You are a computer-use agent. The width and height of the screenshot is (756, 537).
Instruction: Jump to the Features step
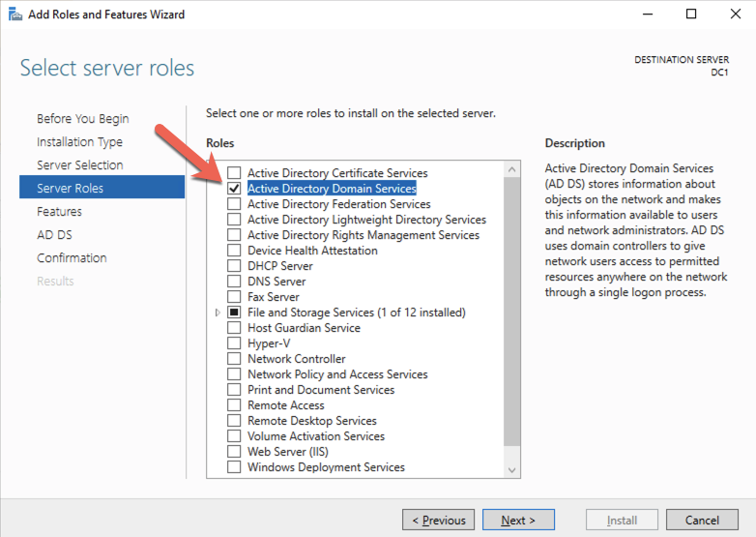tap(59, 211)
